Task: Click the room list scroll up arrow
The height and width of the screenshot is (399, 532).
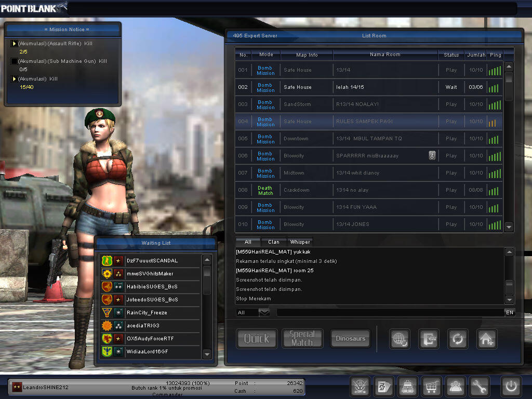Action: [x=509, y=66]
